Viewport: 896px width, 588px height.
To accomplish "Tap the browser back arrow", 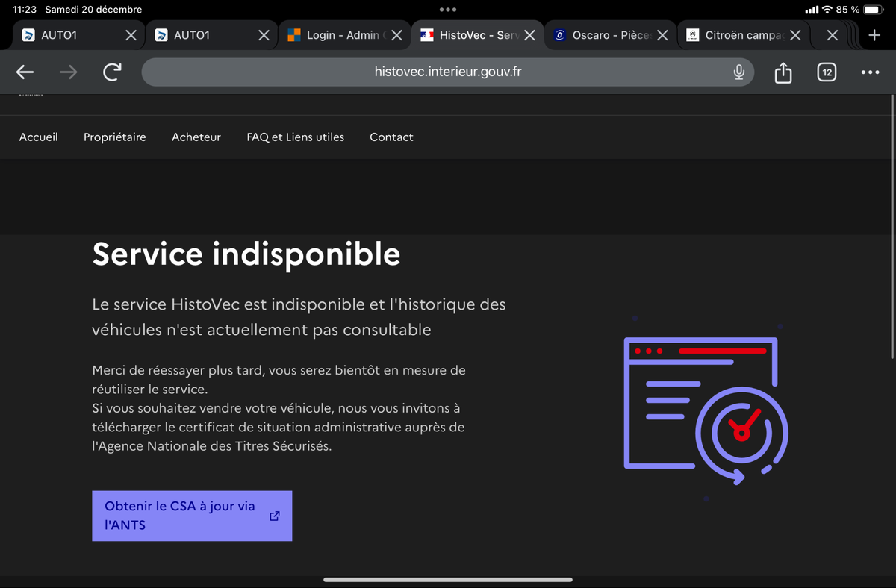I will click(x=25, y=72).
